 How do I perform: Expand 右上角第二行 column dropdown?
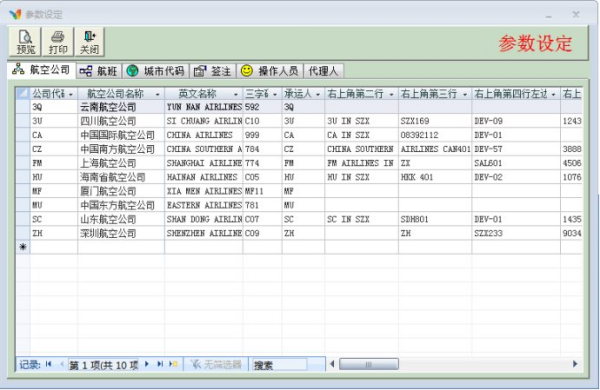coord(391,94)
